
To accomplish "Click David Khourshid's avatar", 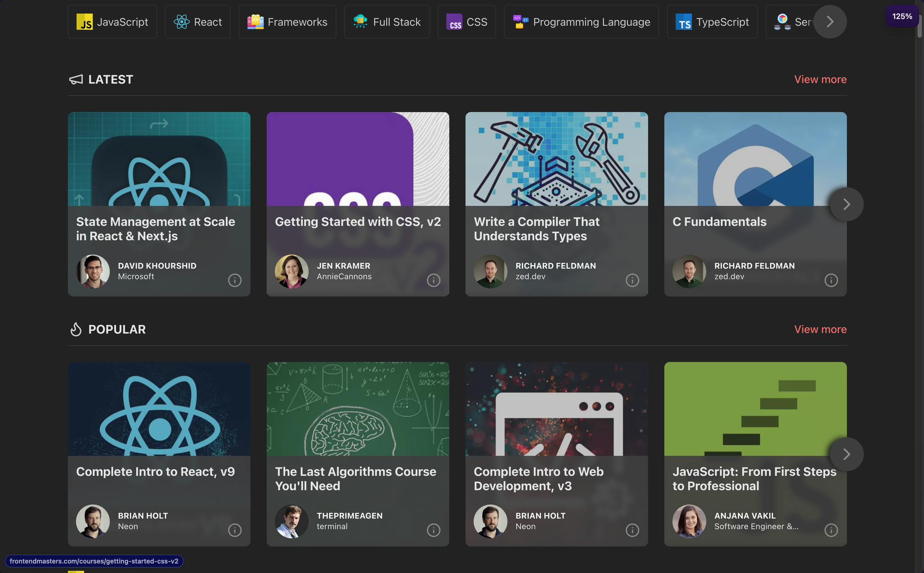I will 93,272.
